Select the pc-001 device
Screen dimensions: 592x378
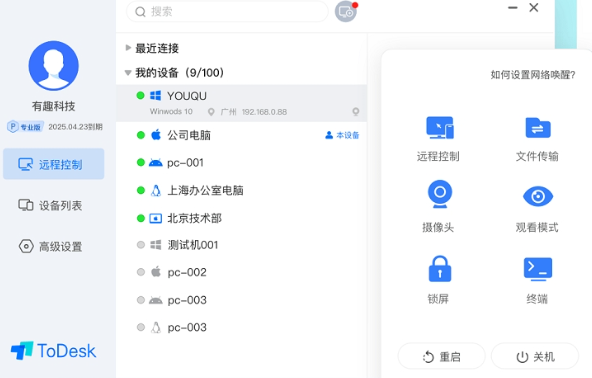point(242,163)
